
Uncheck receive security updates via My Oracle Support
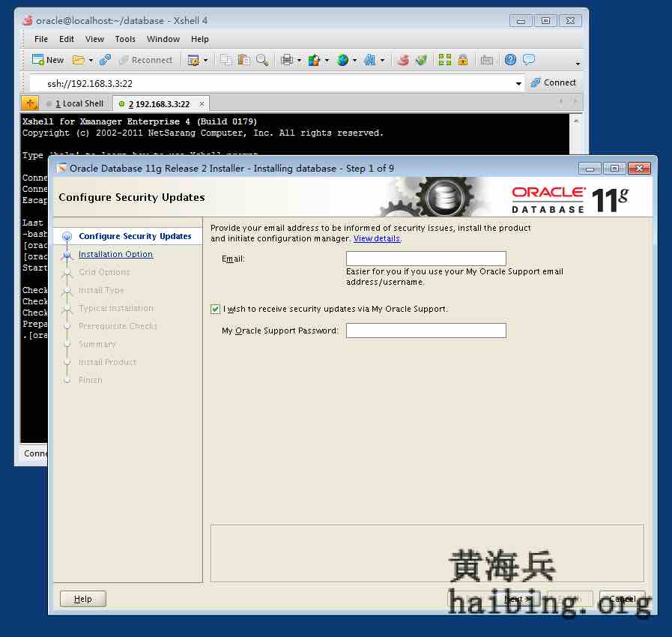click(215, 309)
